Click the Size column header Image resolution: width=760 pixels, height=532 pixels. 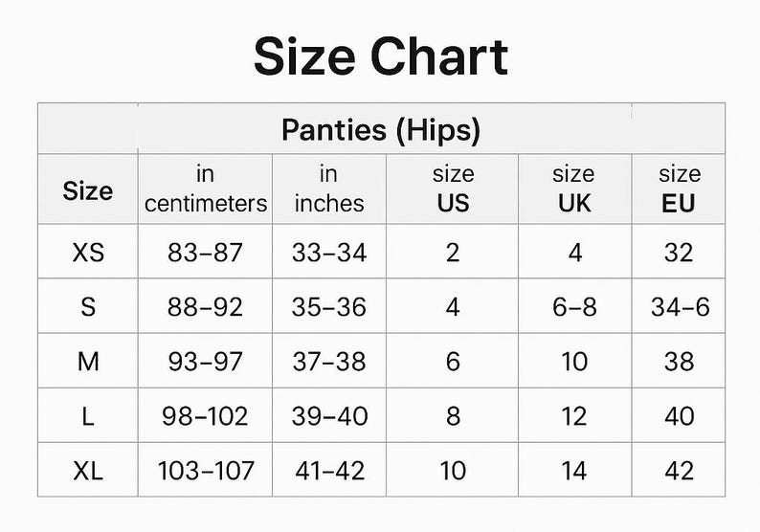[88, 190]
